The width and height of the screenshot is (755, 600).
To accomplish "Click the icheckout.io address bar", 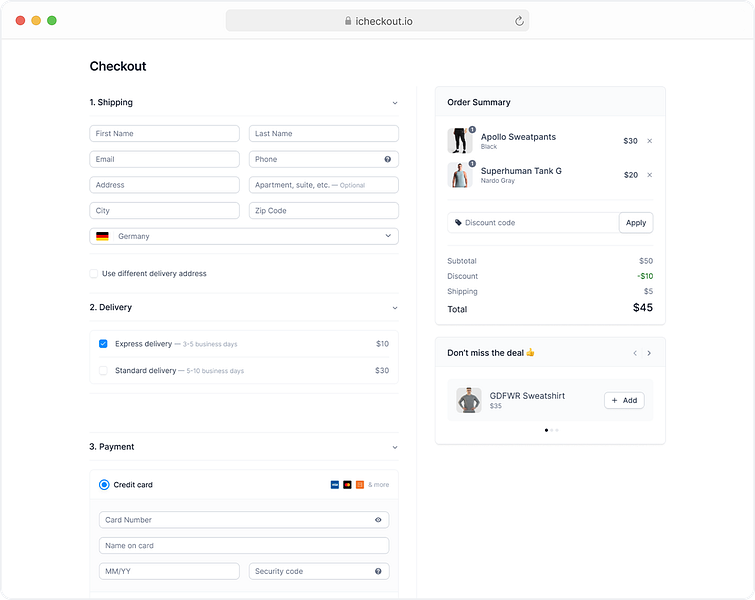I will pyautogui.click(x=378, y=21).
